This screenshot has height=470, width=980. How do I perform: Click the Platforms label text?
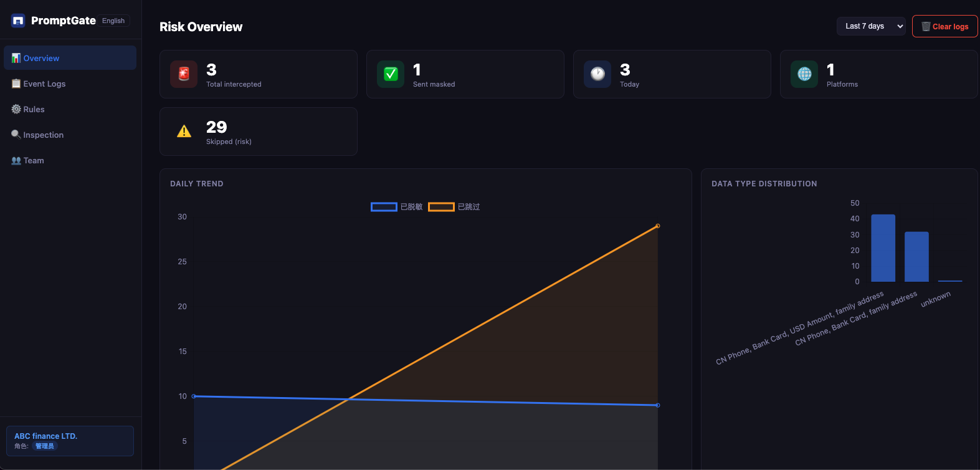tap(842, 84)
